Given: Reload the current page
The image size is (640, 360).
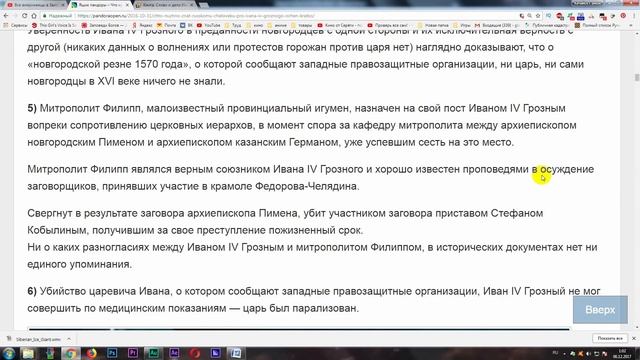Looking at the screenshot, I should click(24, 16).
